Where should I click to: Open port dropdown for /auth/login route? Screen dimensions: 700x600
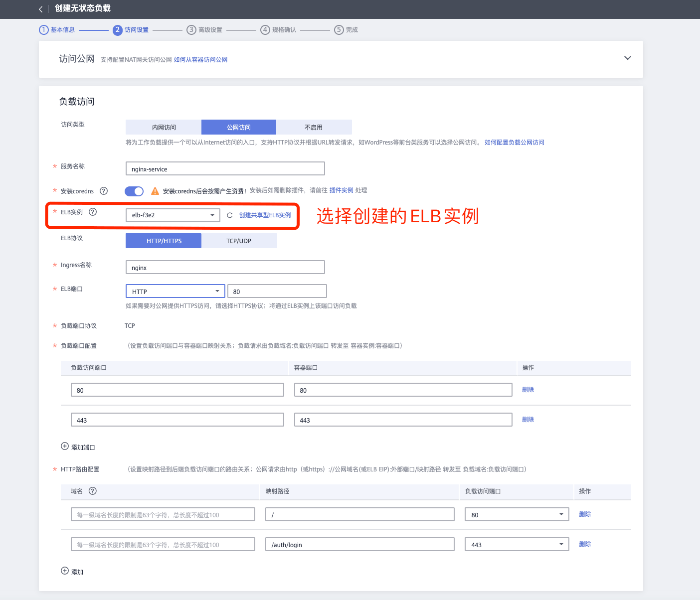(x=517, y=545)
